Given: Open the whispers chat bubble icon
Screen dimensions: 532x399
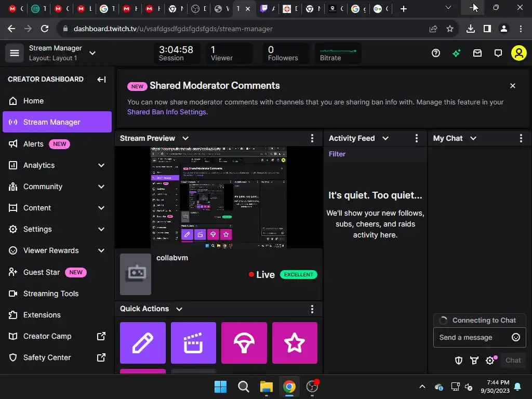Looking at the screenshot, I should [498, 54].
